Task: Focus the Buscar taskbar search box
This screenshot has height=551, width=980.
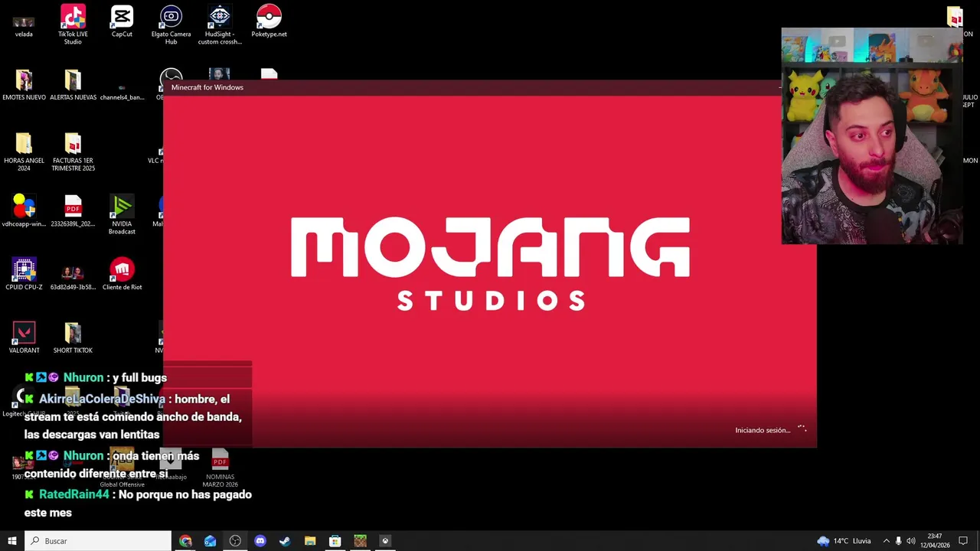Action: pos(98,541)
